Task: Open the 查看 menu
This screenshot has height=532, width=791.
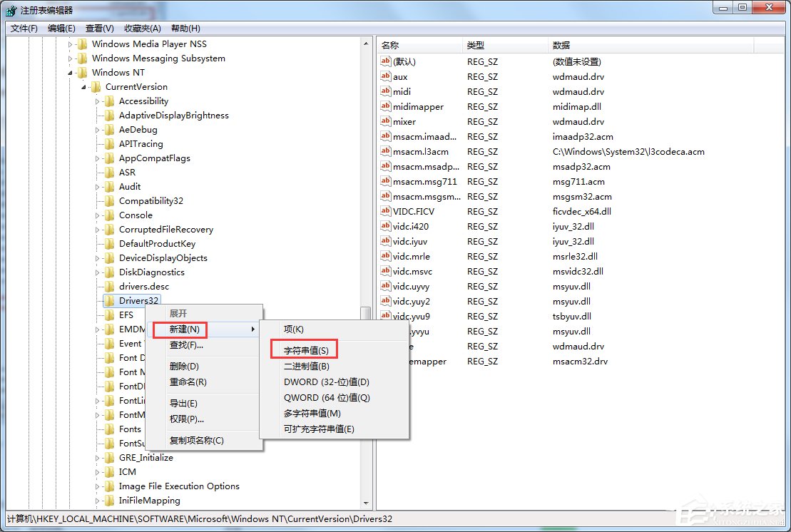Action: (x=99, y=28)
